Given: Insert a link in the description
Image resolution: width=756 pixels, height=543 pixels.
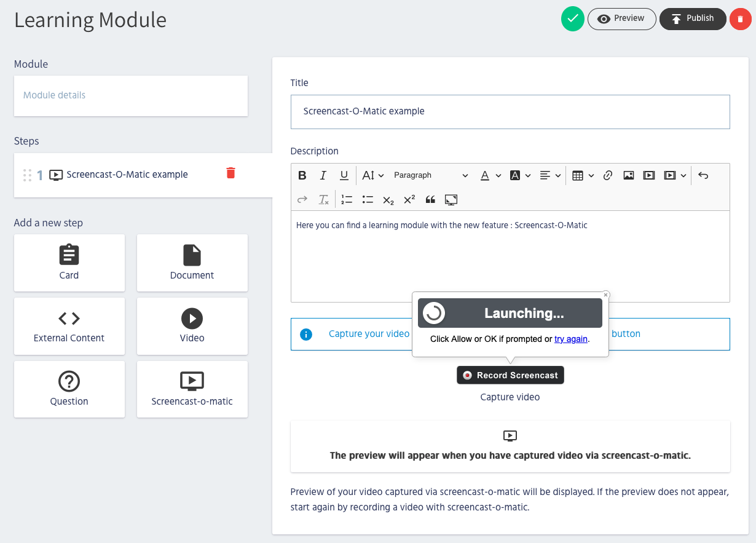Looking at the screenshot, I should tap(608, 175).
